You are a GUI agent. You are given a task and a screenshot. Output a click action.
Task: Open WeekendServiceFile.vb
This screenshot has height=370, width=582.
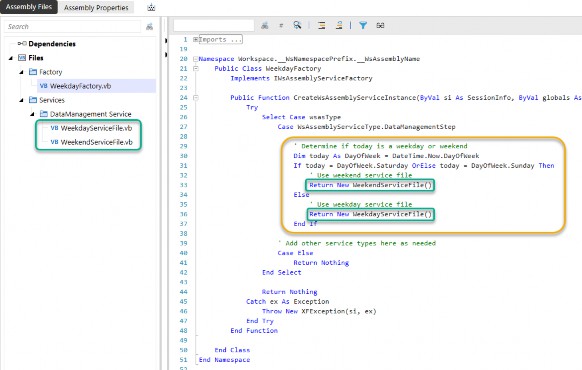96,143
